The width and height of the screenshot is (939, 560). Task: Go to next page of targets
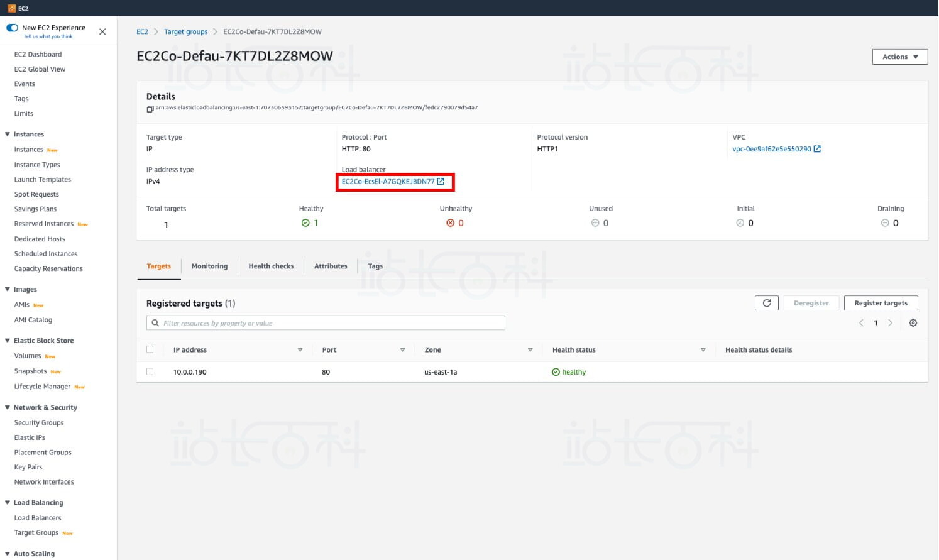(890, 323)
